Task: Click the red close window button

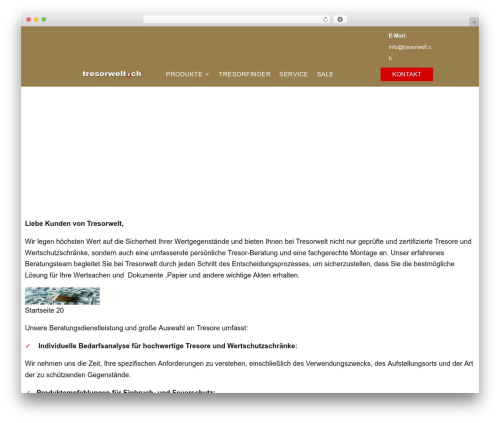Action: [x=29, y=20]
